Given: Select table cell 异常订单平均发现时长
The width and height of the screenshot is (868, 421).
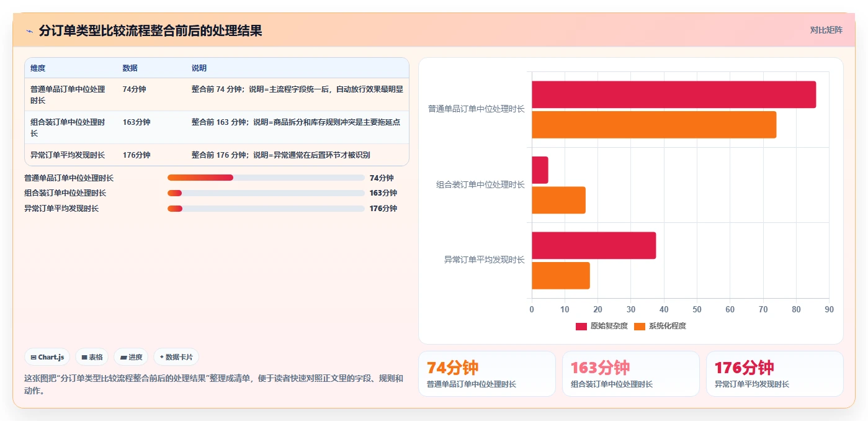Looking at the screenshot, I should coord(68,155).
